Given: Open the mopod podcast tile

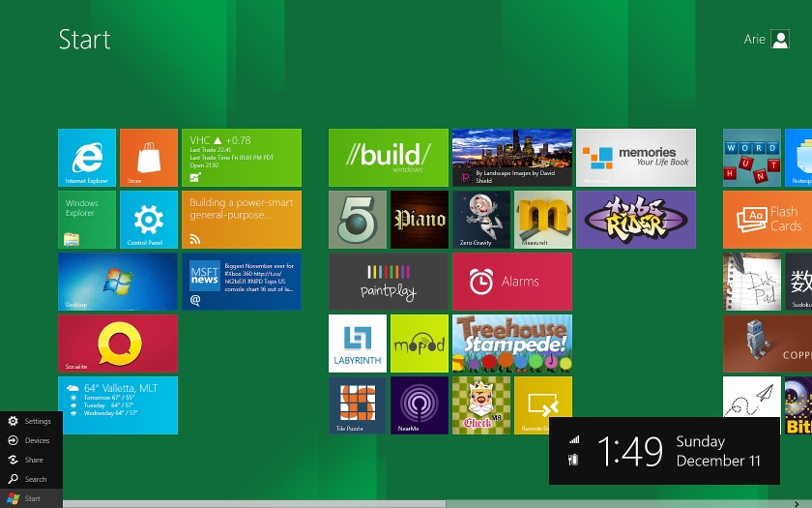Looking at the screenshot, I should pos(420,344).
